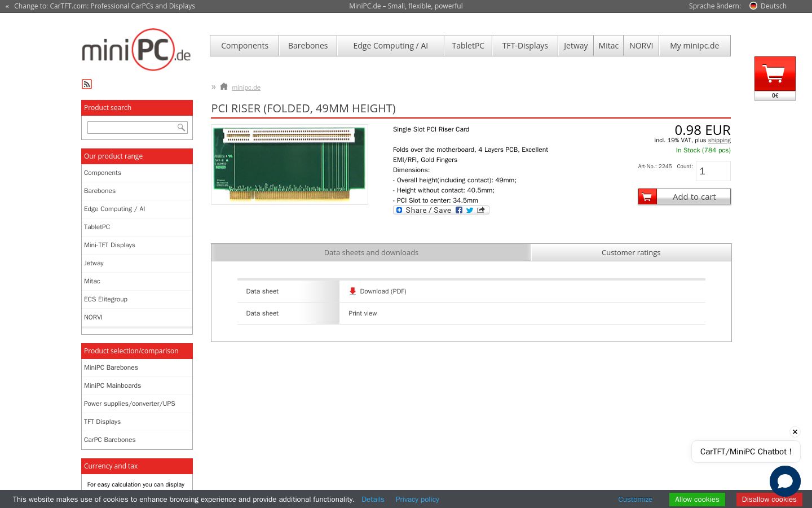Click the search magnifier icon
This screenshot has height=508, width=812.
pos(181,128)
